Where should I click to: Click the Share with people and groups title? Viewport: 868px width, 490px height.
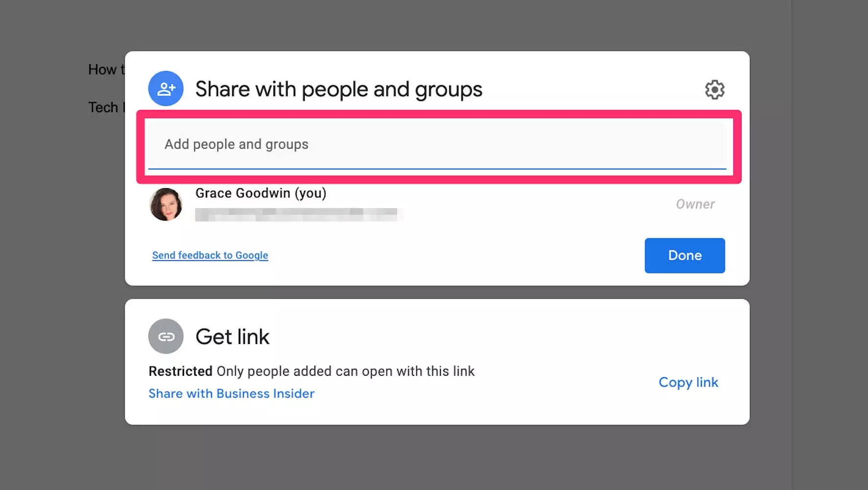coord(338,89)
